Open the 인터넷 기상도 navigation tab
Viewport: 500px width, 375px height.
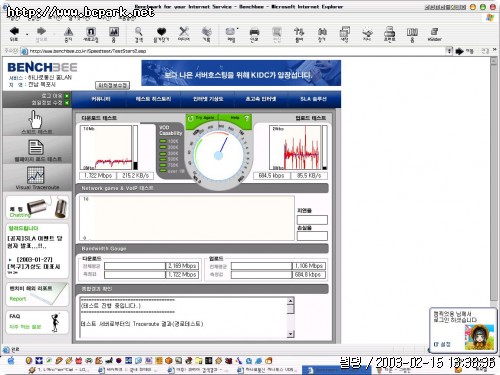pyautogui.click(x=208, y=99)
